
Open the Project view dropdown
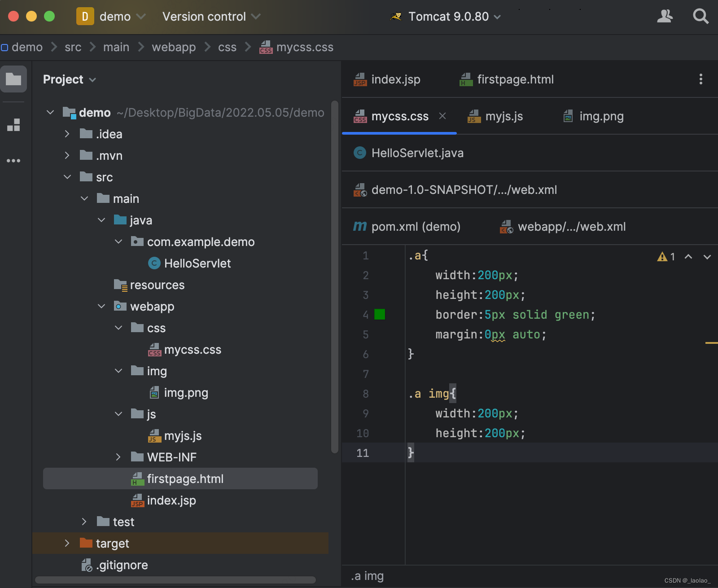70,79
